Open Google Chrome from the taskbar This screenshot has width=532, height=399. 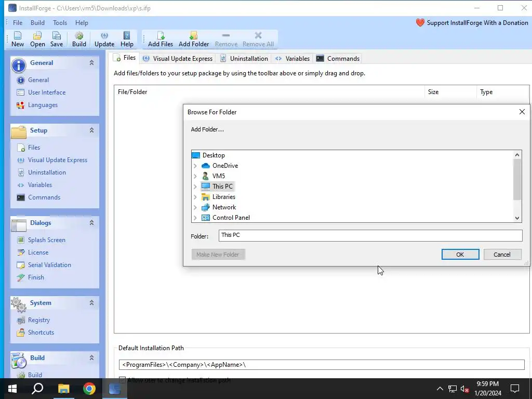pos(89,389)
